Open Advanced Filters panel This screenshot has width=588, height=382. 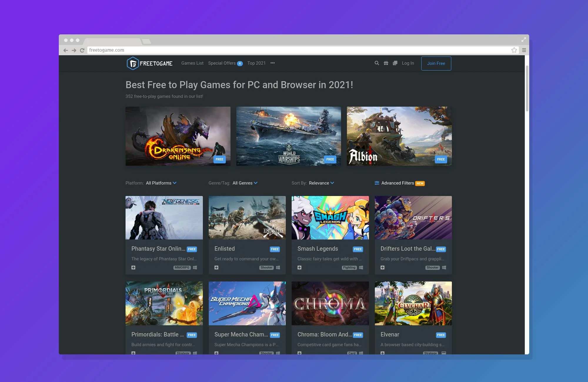coord(400,183)
